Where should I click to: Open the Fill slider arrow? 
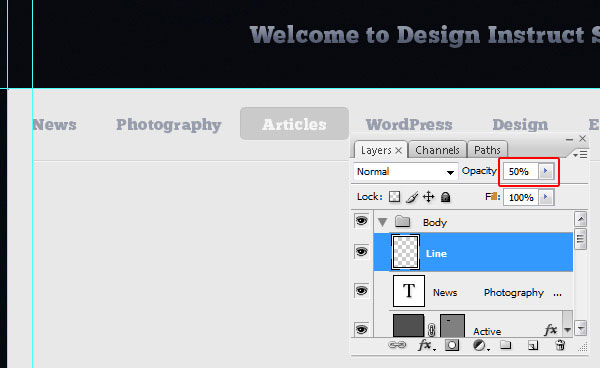546,197
